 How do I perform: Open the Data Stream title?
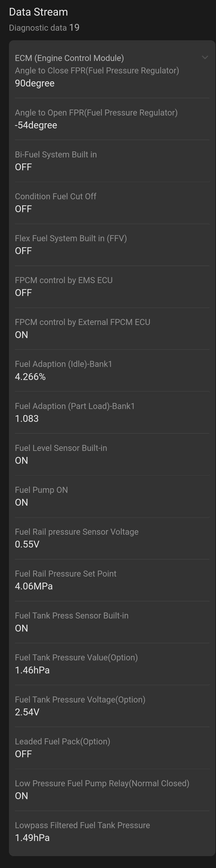38,12
